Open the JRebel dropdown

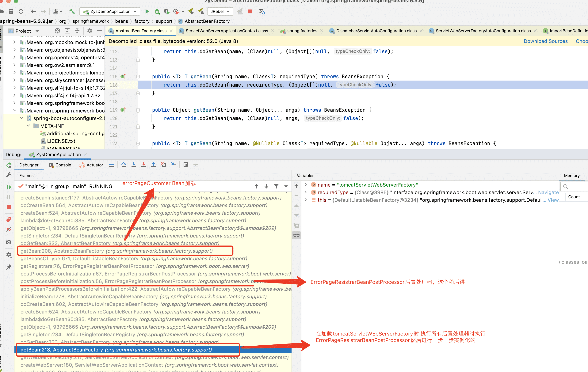click(220, 11)
